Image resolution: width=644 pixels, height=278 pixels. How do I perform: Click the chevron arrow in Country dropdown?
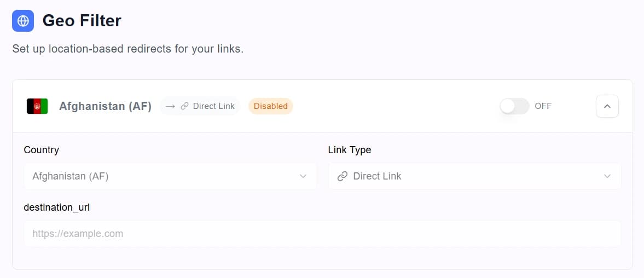tap(303, 176)
